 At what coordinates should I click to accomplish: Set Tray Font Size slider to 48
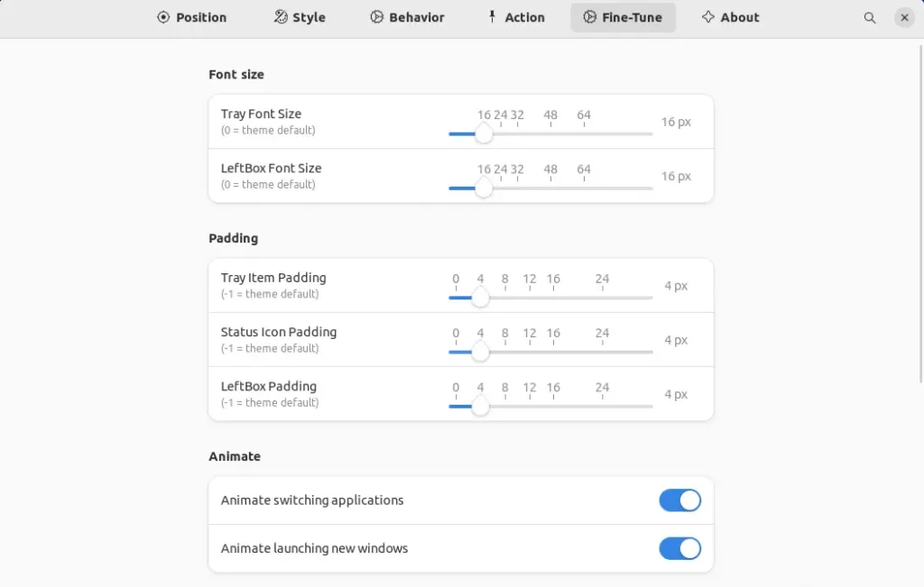(x=550, y=133)
